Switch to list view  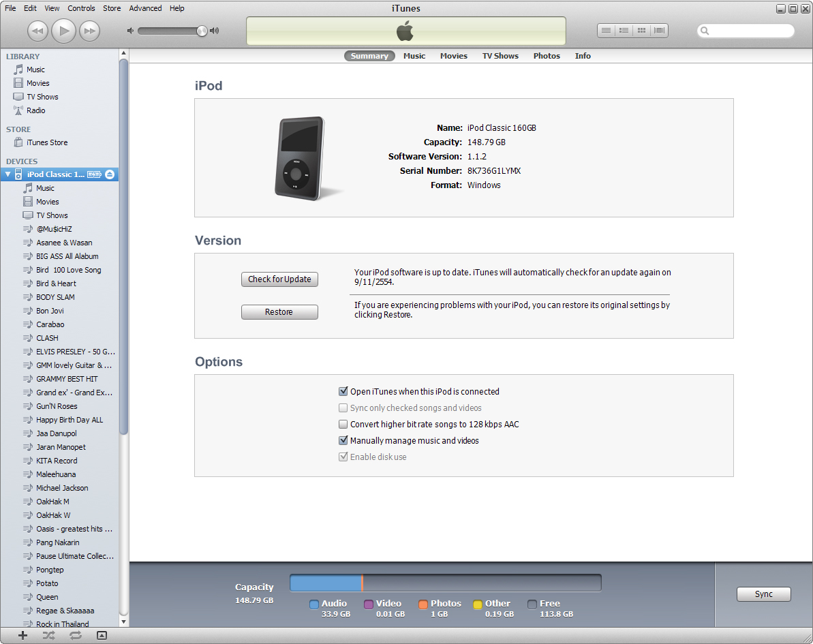click(606, 31)
